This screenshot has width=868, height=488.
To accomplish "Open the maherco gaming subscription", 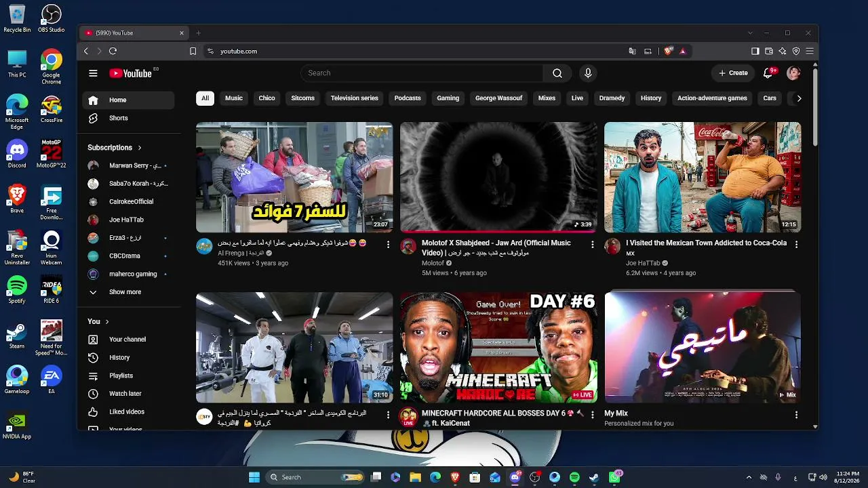I will click(128, 274).
